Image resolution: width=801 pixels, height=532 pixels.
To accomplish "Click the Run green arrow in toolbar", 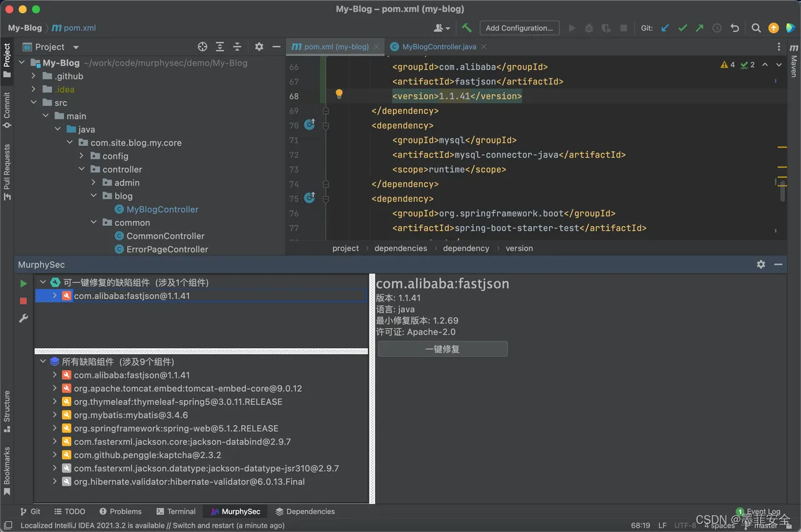I will (572, 28).
